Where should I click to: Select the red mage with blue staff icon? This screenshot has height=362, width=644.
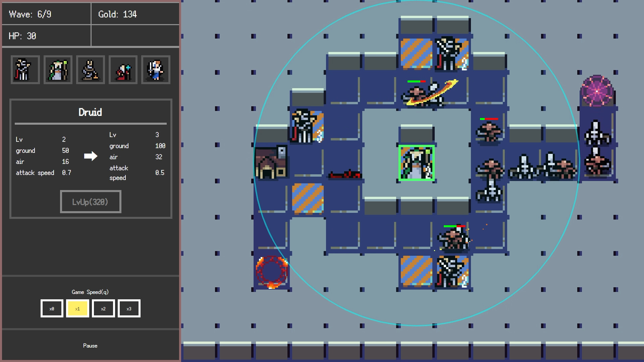[x=123, y=70]
